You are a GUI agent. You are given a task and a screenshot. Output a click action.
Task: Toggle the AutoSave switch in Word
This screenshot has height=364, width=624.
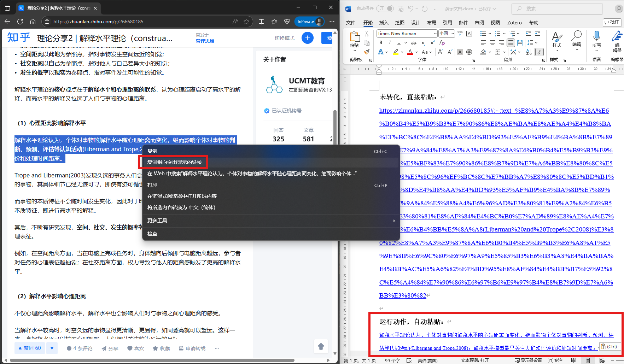click(385, 8)
